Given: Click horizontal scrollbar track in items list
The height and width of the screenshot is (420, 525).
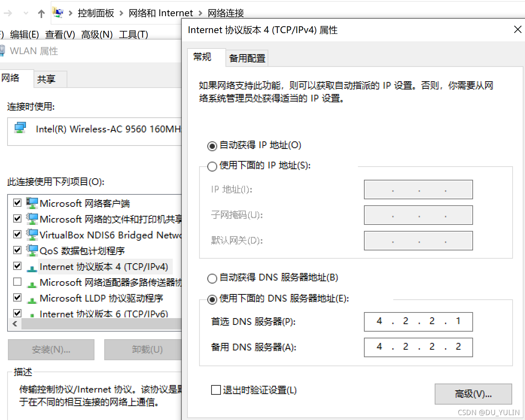Looking at the screenshot, I should pos(102,324).
